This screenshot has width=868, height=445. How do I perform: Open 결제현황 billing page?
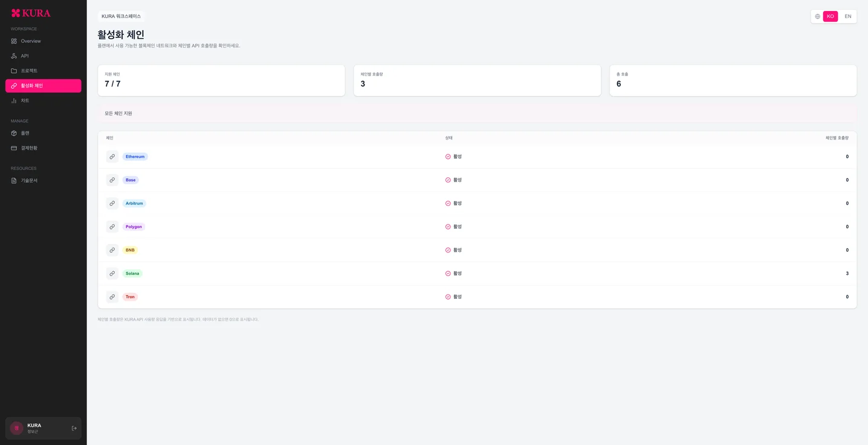44,148
